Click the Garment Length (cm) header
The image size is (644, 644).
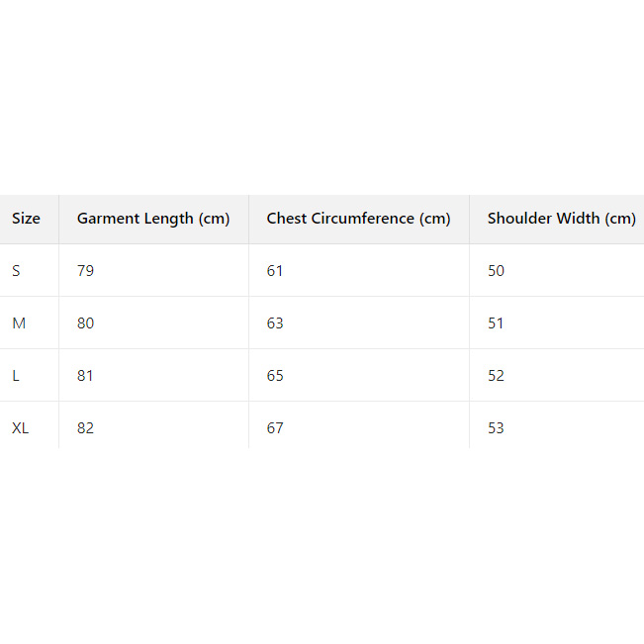153,219
